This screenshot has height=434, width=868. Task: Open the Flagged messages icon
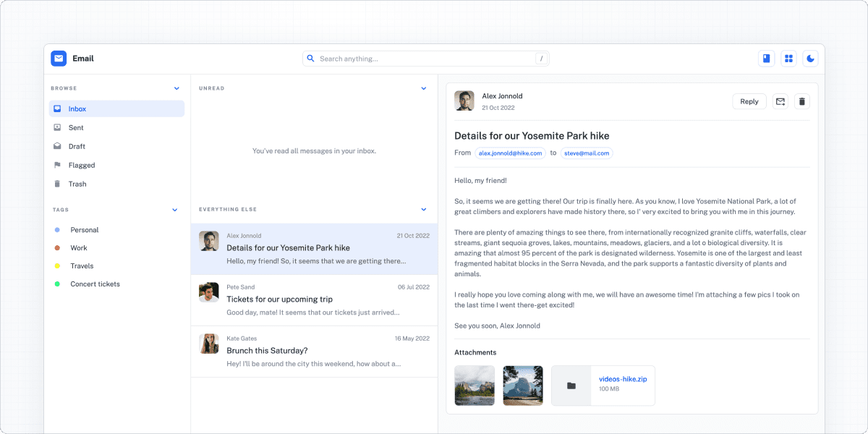click(59, 164)
